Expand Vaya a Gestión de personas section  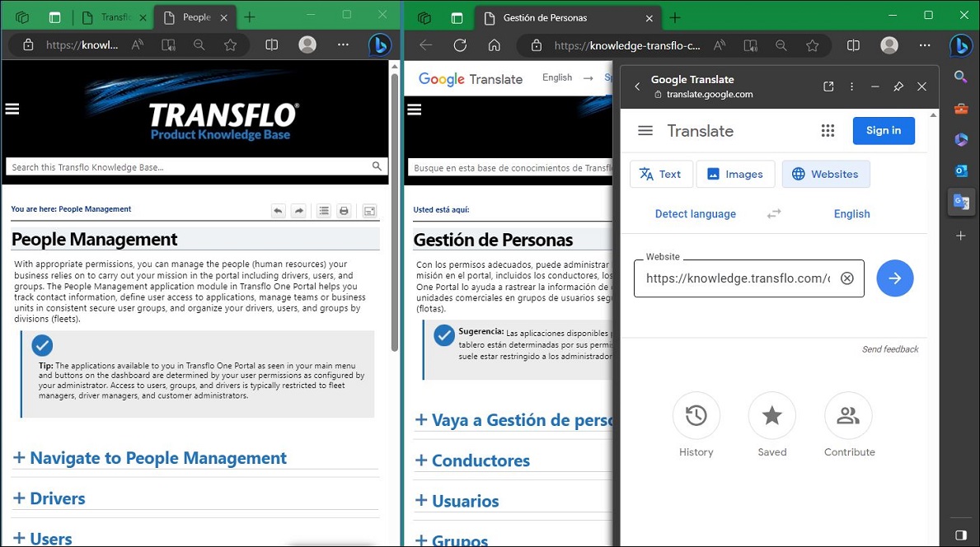click(x=513, y=419)
